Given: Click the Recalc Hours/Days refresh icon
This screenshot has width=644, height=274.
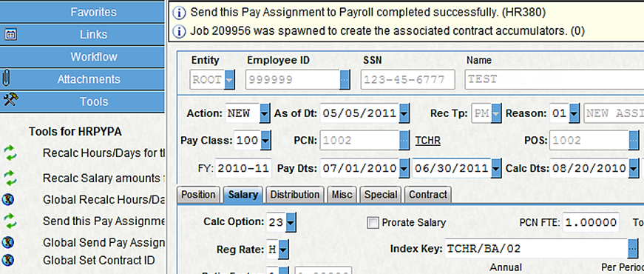Looking at the screenshot, I should coord(10,153).
